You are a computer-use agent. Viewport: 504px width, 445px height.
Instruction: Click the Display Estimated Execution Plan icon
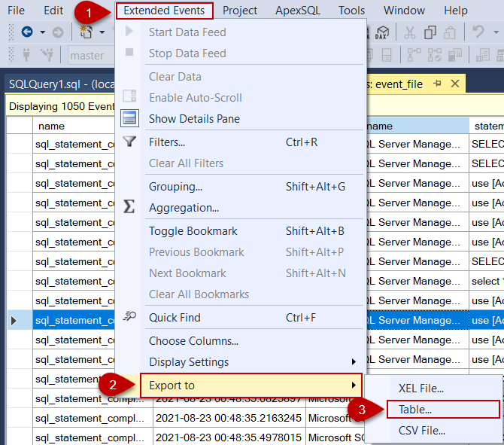414,55
